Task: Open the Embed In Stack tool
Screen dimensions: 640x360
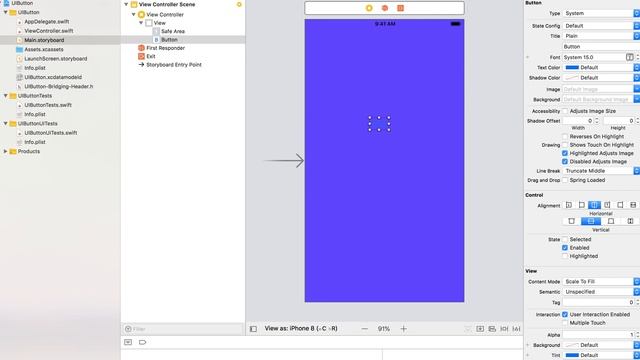Action: point(480,329)
